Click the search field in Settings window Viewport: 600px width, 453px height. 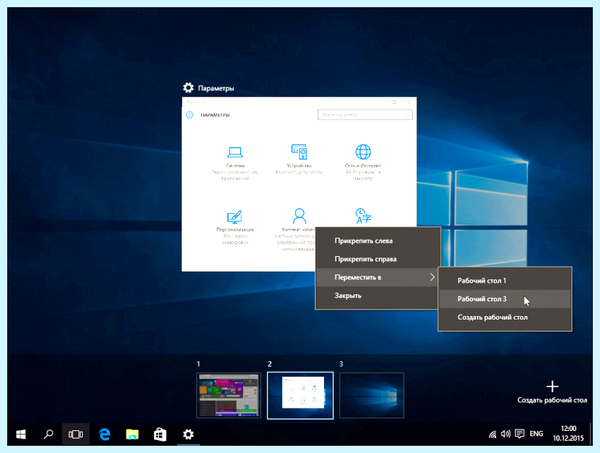pyautogui.click(x=365, y=115)
